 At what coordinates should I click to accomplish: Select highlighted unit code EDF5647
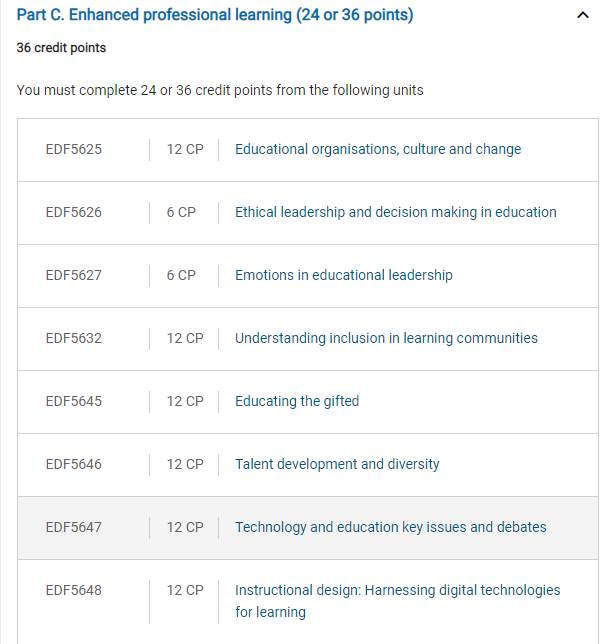[x=74, y=527]
